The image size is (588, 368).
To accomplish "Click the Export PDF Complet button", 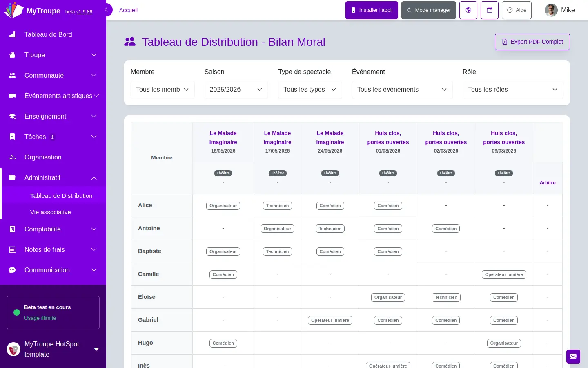I will tap(532, 42).
